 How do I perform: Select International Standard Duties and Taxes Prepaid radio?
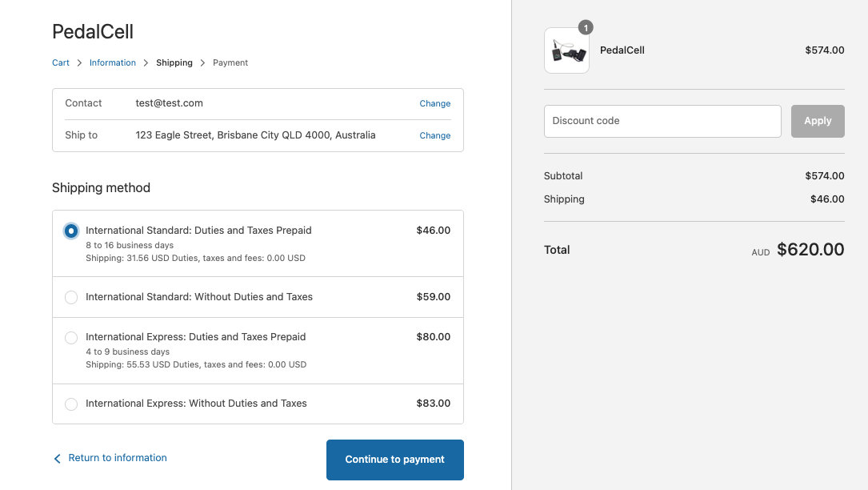71,231
